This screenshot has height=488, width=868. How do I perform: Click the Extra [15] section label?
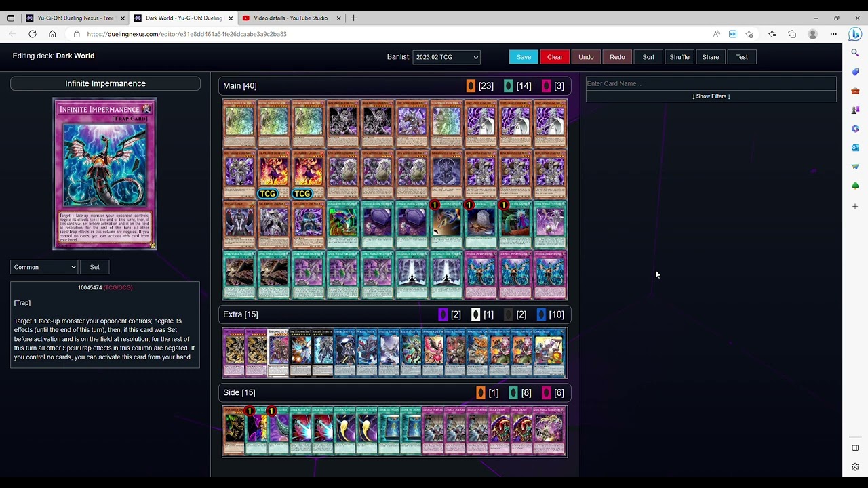coord(241,314)
